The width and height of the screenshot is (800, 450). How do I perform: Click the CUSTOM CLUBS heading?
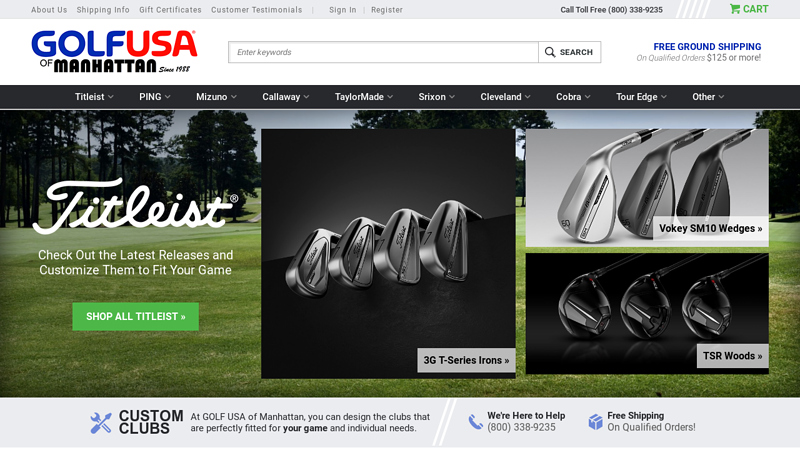151,422
